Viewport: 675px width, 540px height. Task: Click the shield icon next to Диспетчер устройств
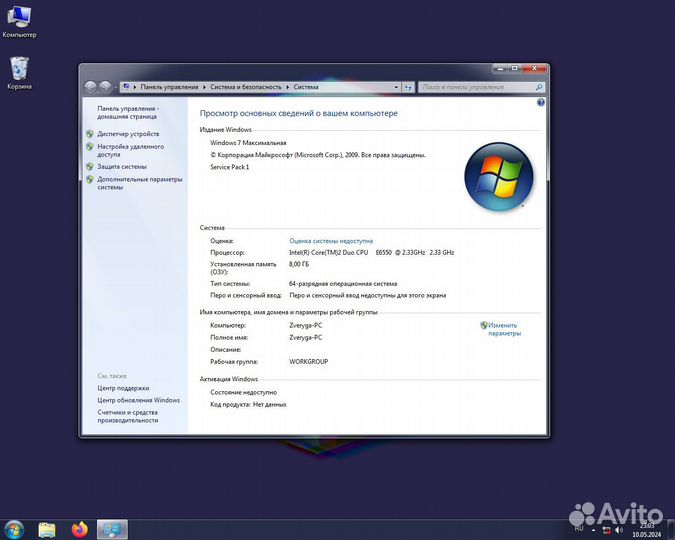pyautogui.click(x=90, y=134)
